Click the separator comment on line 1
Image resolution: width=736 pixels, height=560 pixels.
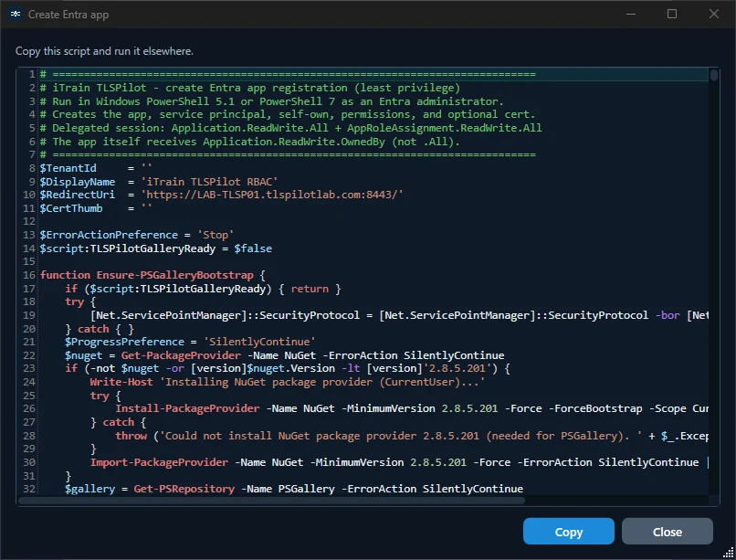coord(288,75)
